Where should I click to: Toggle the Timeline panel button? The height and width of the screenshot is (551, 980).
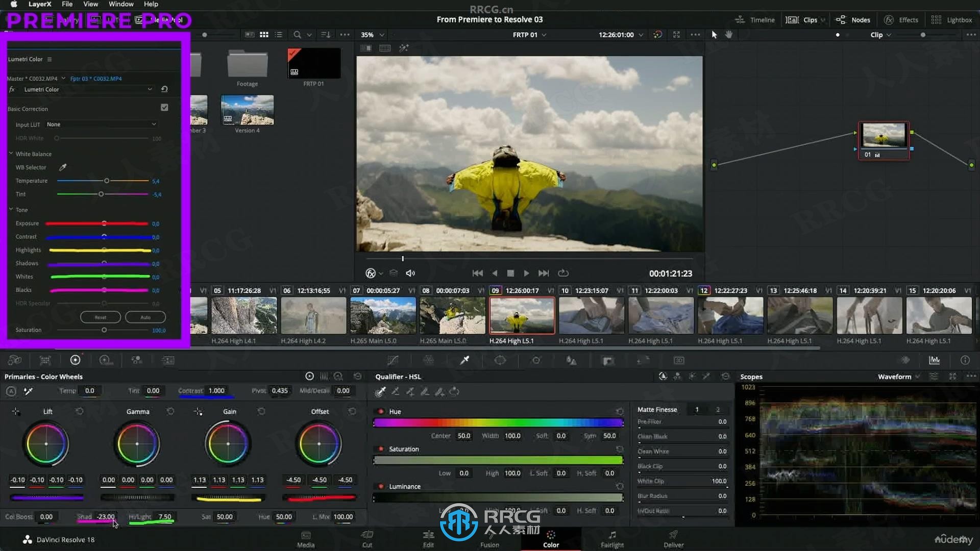[x=755, y=20]
